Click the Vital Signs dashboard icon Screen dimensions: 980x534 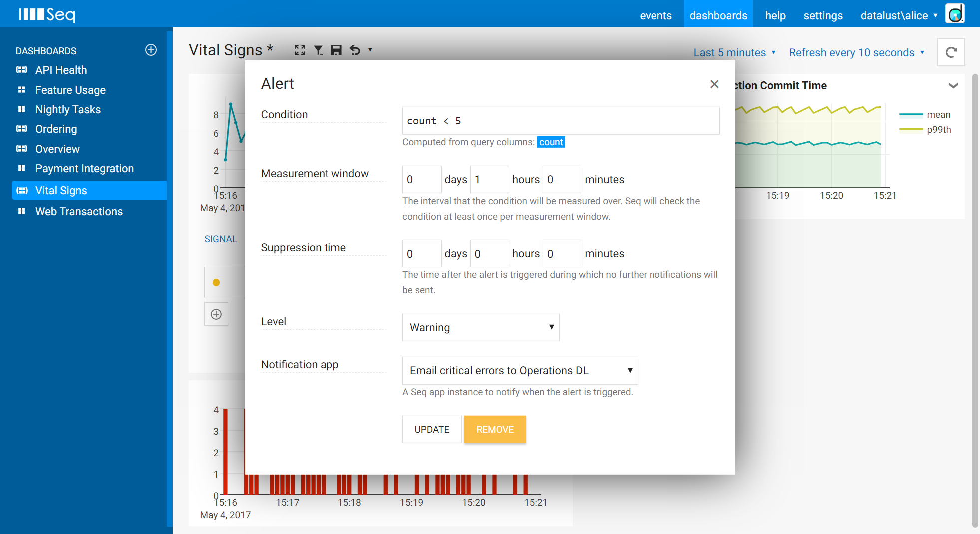22,190
